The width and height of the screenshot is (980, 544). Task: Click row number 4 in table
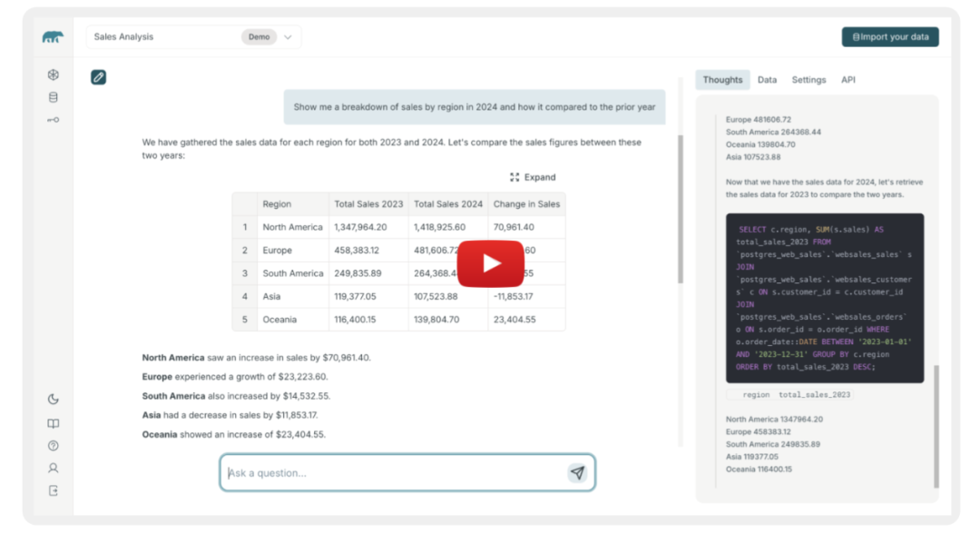pyautogui.click(x=245, y=296)
